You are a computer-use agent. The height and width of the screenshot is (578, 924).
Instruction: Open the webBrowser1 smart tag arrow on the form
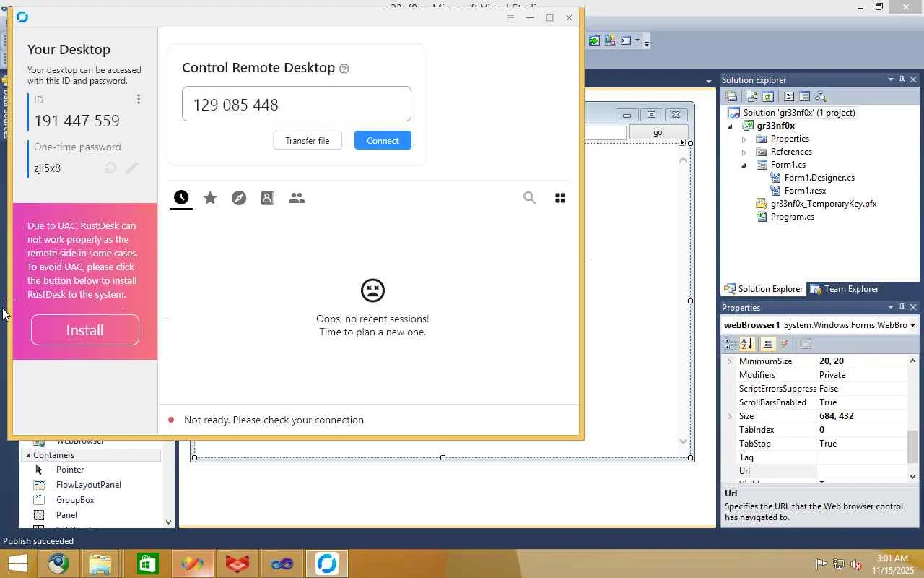coord(682,142)
